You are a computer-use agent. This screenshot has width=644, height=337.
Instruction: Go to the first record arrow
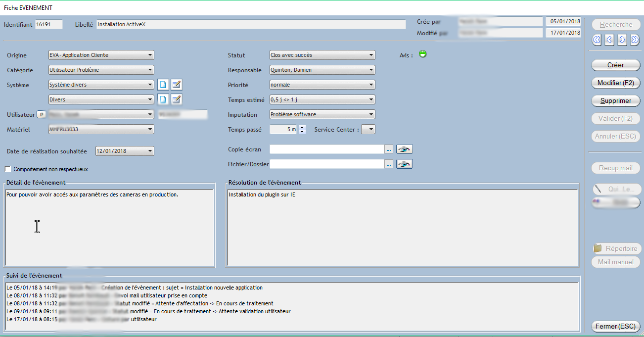tap(597, 40)
